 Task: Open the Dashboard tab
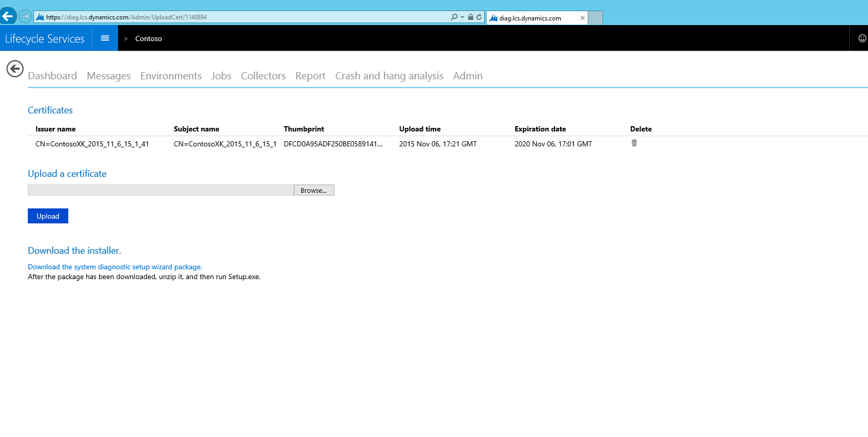tap(52, 76)
